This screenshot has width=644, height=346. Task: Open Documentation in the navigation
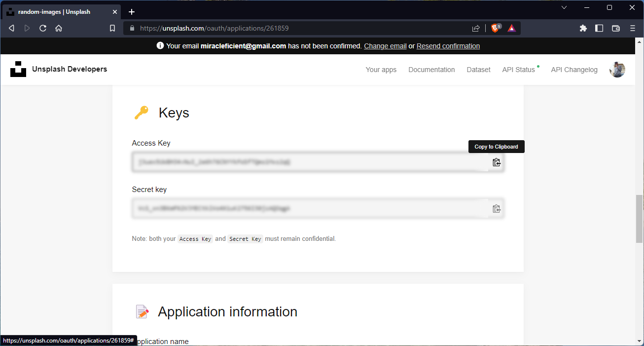point(431,70)
